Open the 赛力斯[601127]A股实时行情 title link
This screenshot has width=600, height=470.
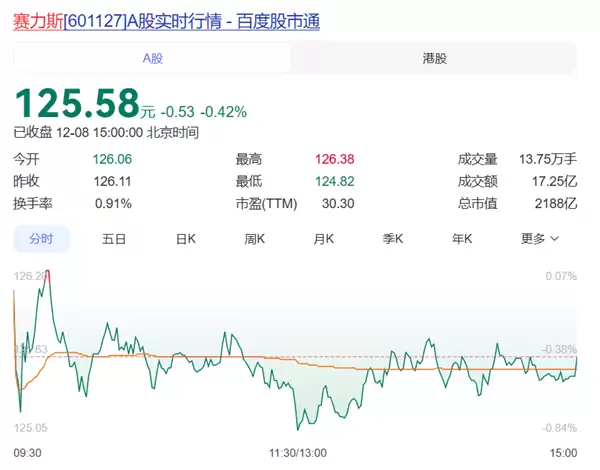[x=166, y=21]
